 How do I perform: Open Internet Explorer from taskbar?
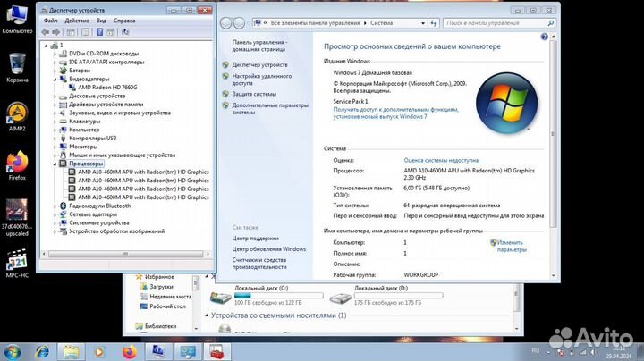42,352
